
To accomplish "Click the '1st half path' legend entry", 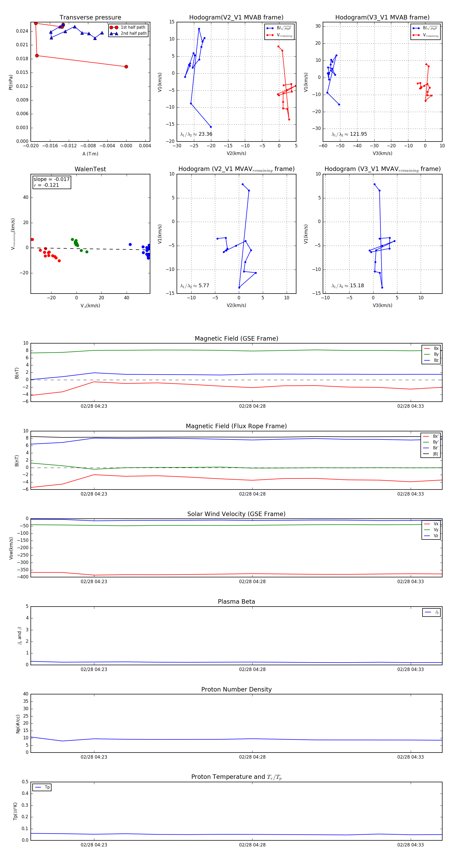I will 128,27.
